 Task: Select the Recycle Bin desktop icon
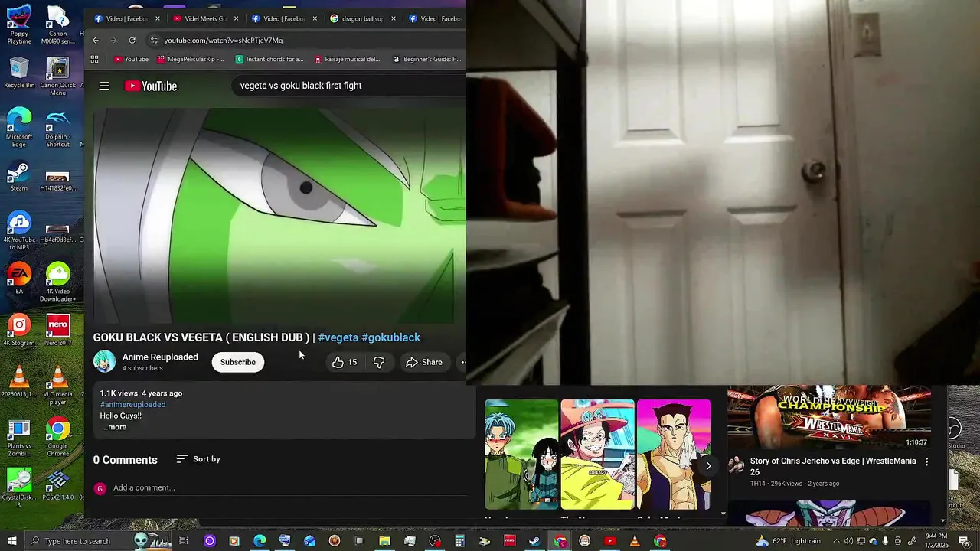coord(19,73)
